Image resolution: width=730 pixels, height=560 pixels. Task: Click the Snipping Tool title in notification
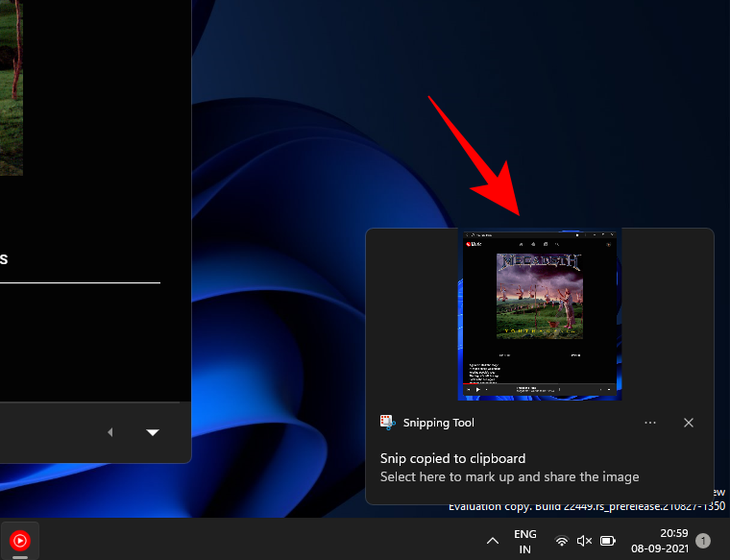[x=438, y=423]
